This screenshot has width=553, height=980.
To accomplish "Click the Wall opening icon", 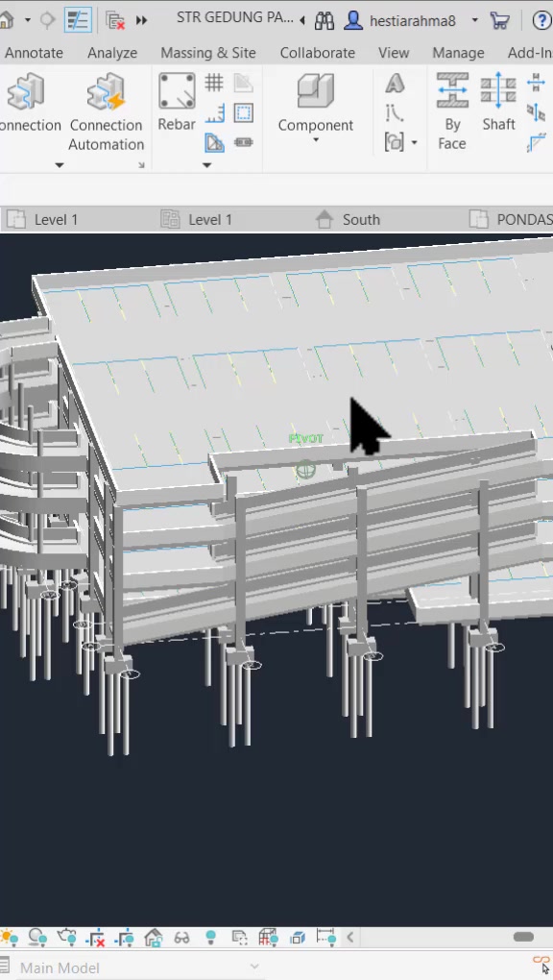I will [x=536, y=83].
